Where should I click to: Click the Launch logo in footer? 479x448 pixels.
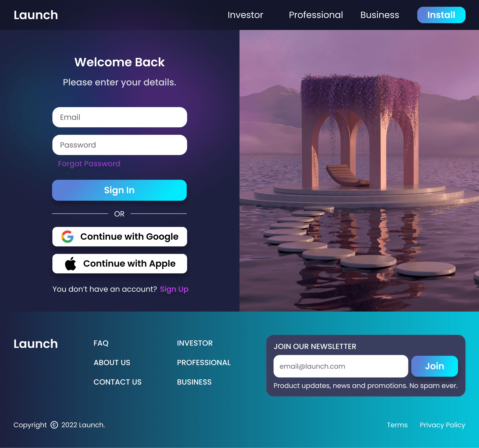(36, 344)
